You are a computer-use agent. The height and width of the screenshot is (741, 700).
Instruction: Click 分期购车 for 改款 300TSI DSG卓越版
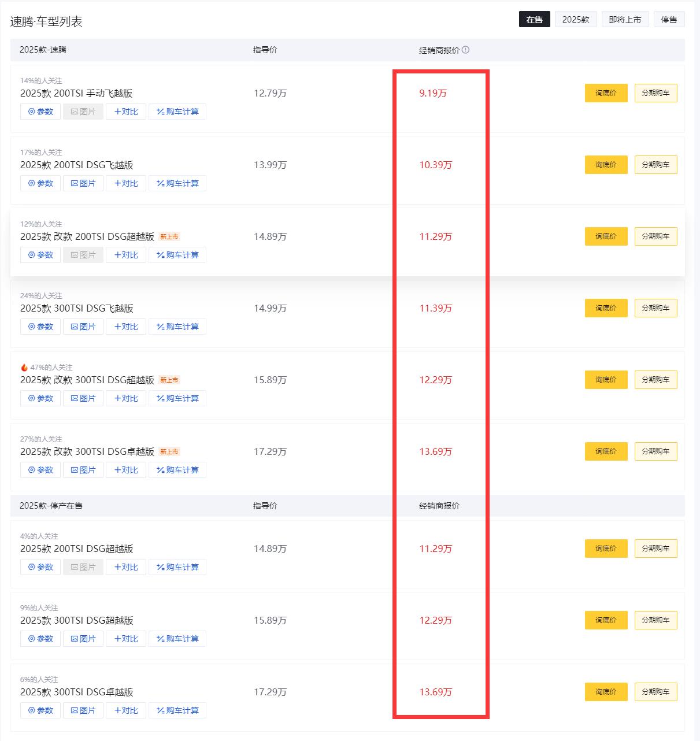[655, 451]
